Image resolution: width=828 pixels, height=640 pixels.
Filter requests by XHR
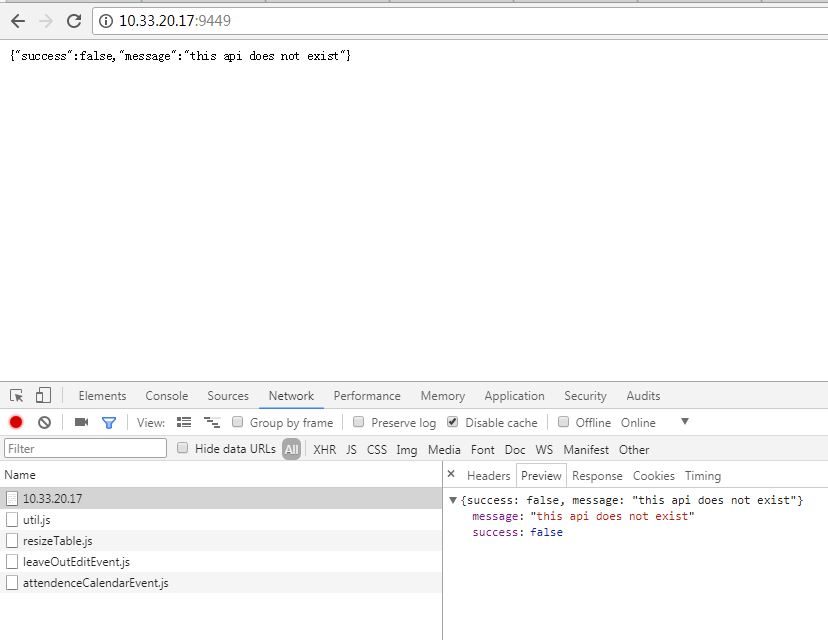(325, 450)
